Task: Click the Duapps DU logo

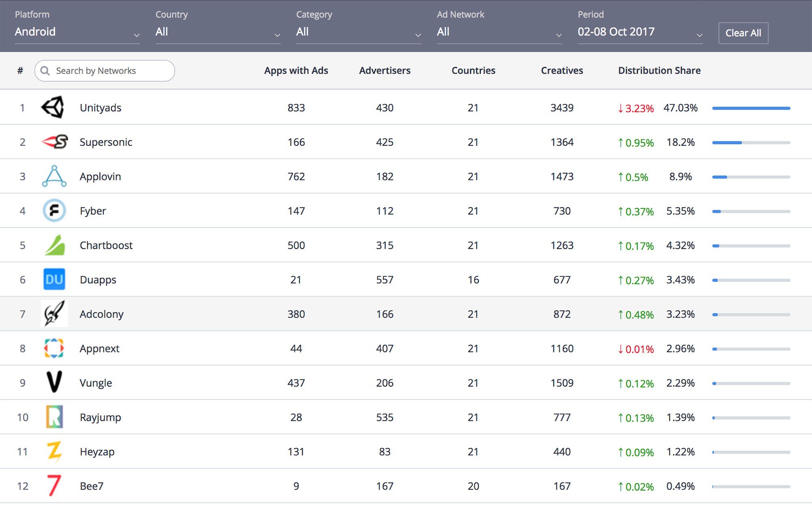Action: click(54, 279)
